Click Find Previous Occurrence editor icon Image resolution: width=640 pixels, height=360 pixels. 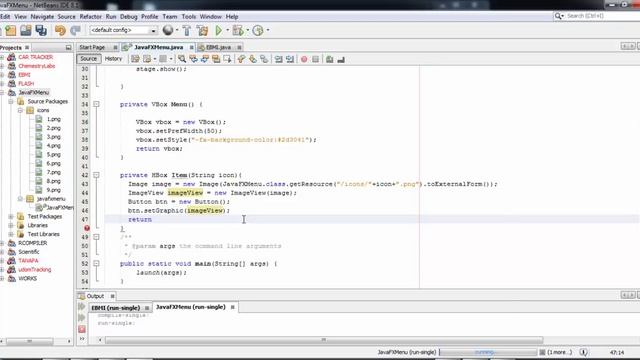point(193,59)
